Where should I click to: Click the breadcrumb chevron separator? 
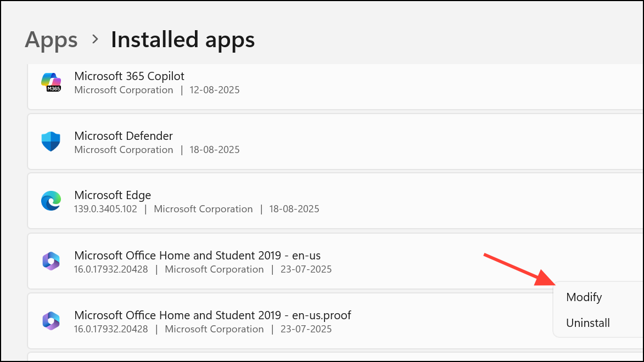pos(94,39)
